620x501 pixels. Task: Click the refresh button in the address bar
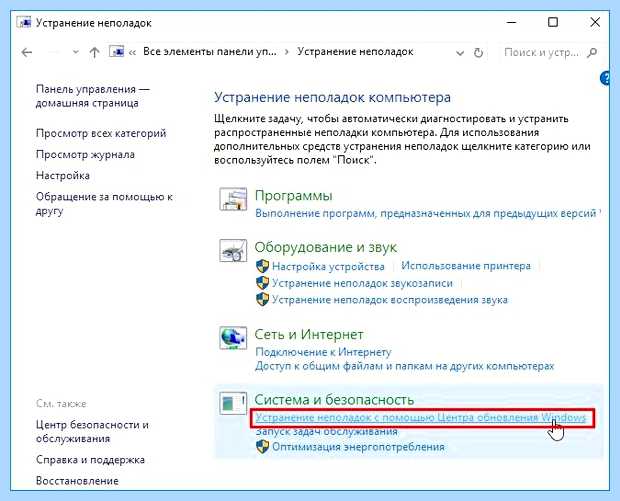[x=478, y=52]
